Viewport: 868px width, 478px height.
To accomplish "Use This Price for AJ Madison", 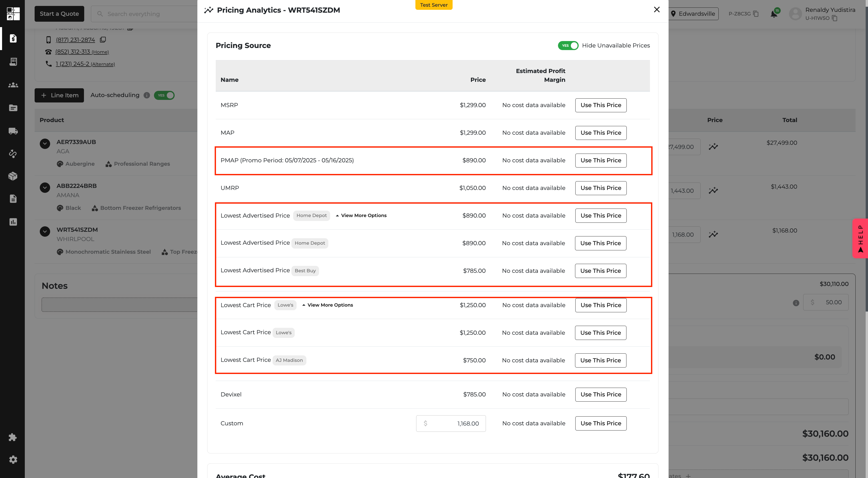I will pyautogui.click(x=600, y=360).
